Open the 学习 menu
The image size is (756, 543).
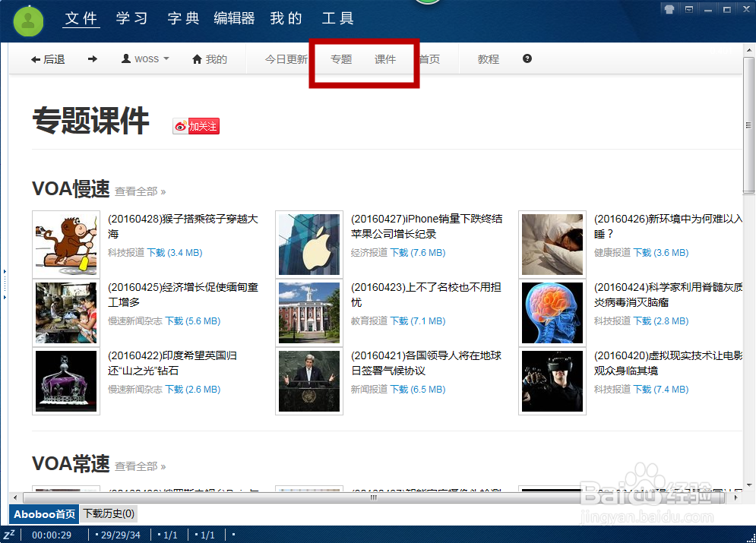[131, 18]
